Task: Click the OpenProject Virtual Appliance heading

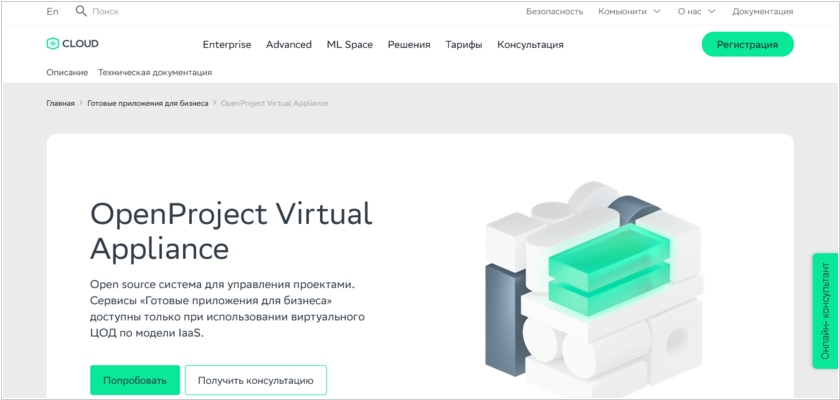Action: [x=231, y=231]
